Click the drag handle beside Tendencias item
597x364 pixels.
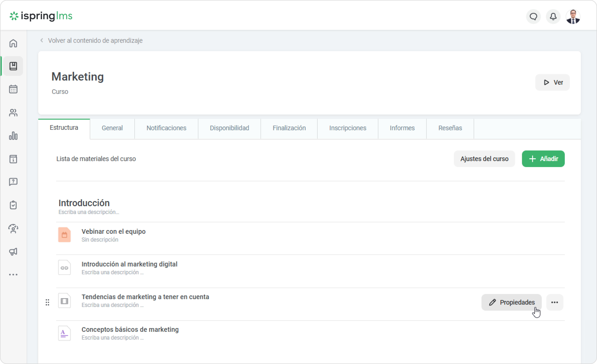[48, 302]
